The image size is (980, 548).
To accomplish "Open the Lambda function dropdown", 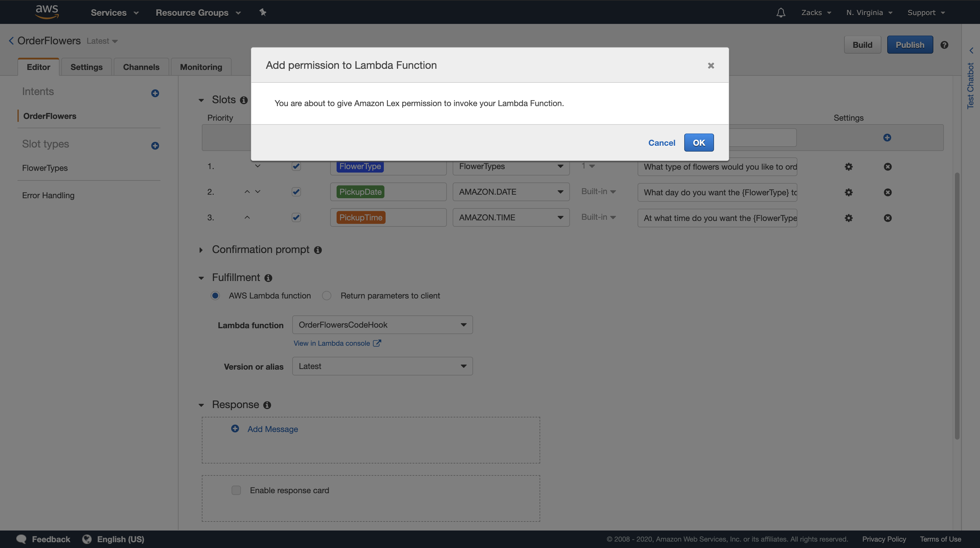I will [382, 325].
